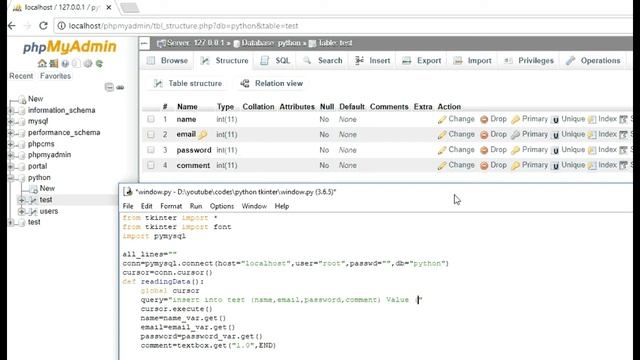Open IDLE File menu

pos(128,206)
